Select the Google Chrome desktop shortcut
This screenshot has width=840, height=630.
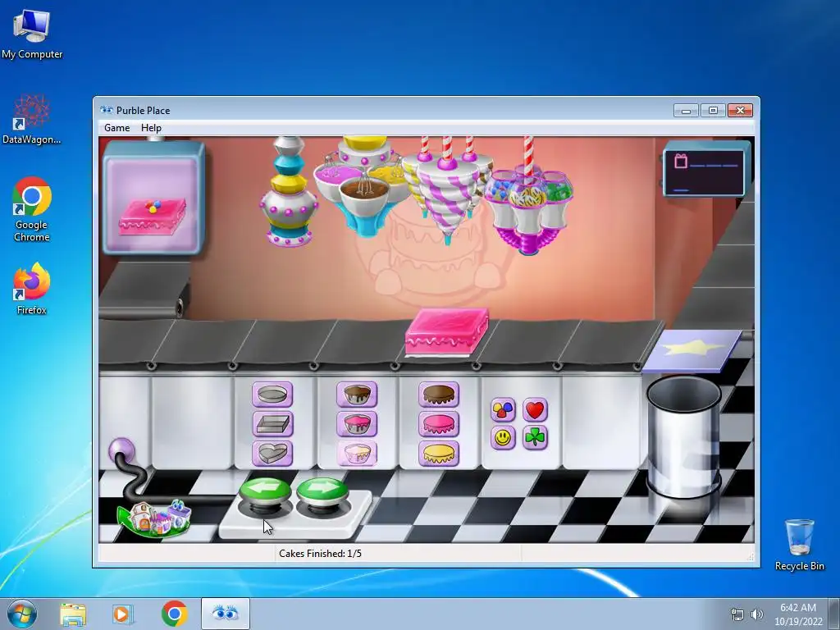tap(32, 210)
